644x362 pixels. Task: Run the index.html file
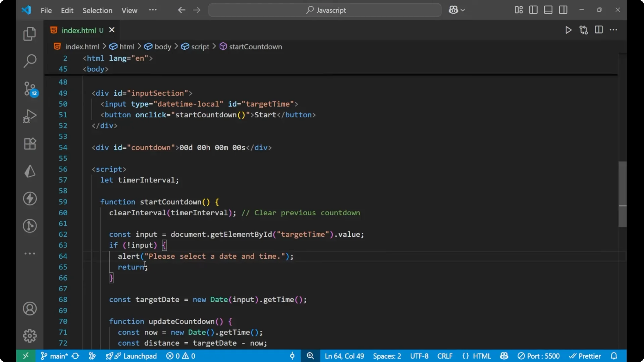click(569, 30)
